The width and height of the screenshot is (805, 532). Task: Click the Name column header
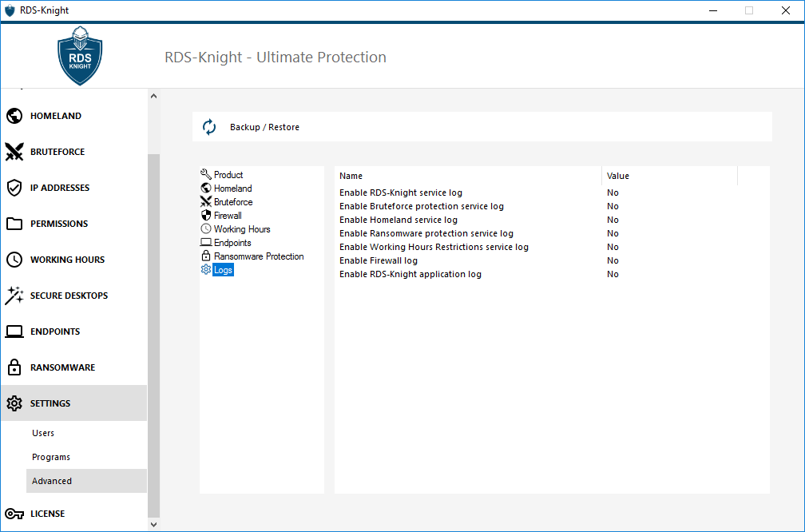tap(468, 176)
